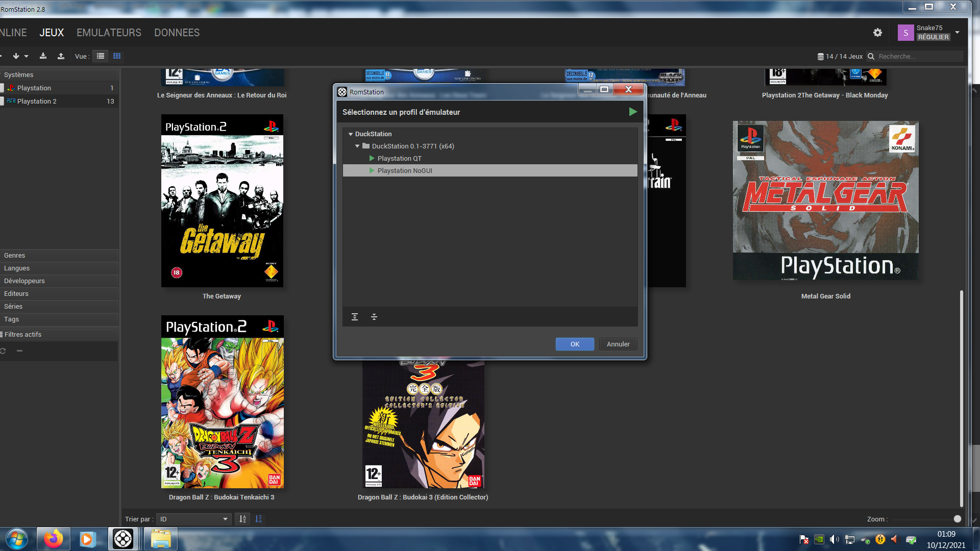The height and width of the screenshot is (551, 980).
Task: Click game list vertical scrollbar
Action: (x=961, y=398)
